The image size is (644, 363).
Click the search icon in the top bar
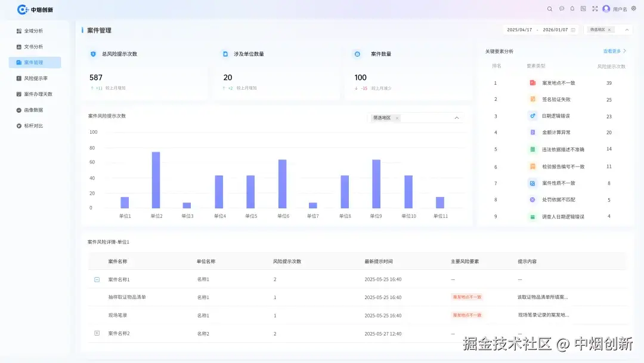coord(550,9)
